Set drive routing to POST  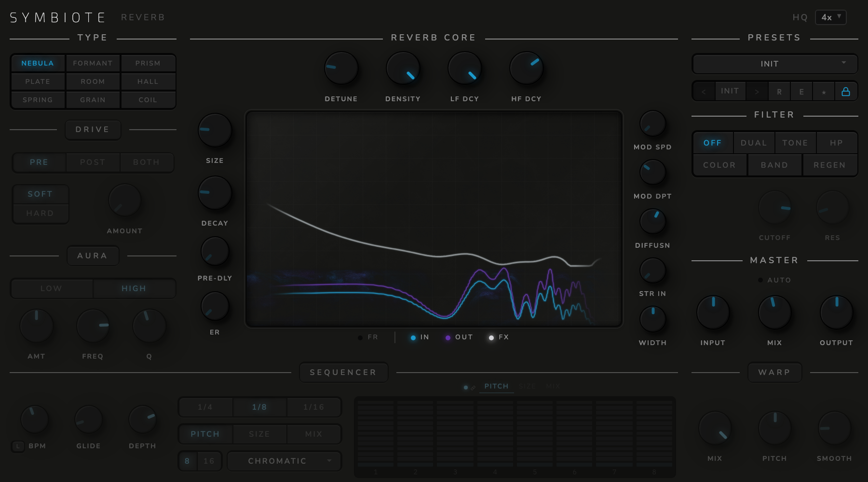[93, 162]
